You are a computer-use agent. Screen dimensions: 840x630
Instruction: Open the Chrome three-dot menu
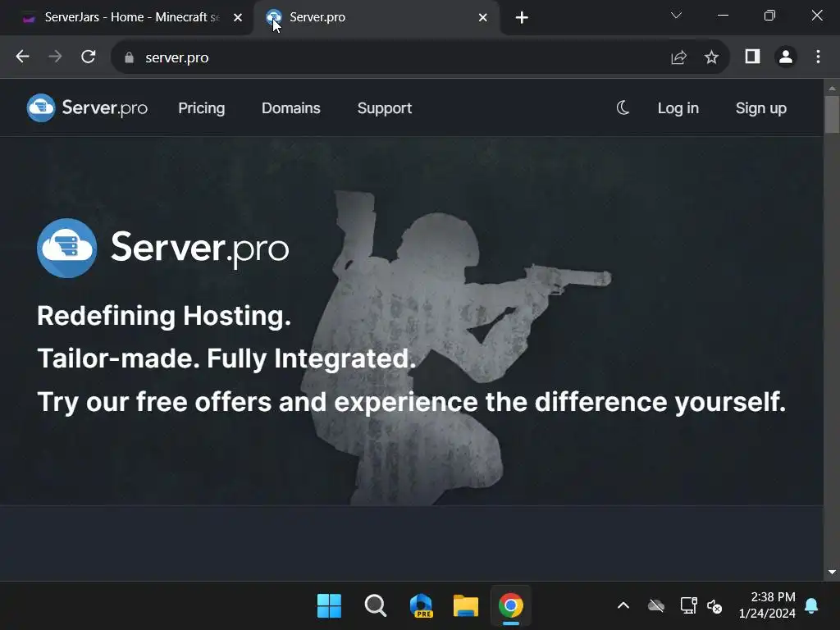click(x=818, y=57)
